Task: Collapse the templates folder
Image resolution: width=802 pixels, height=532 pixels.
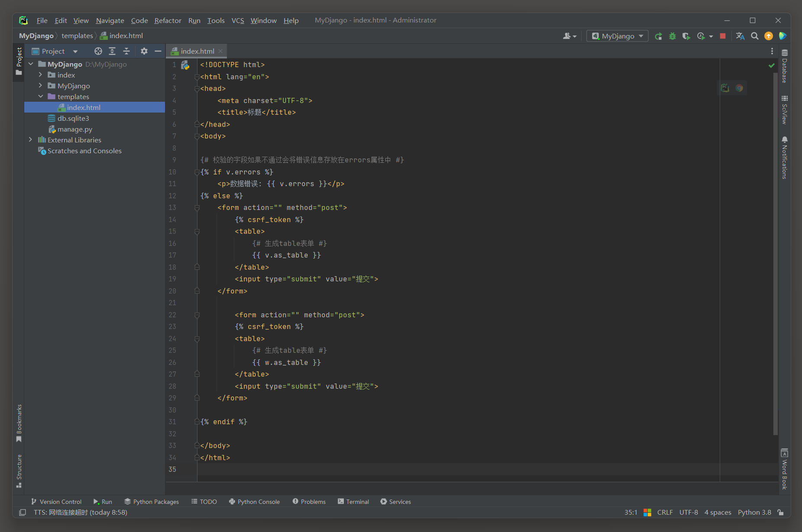Action: [40, 97]
